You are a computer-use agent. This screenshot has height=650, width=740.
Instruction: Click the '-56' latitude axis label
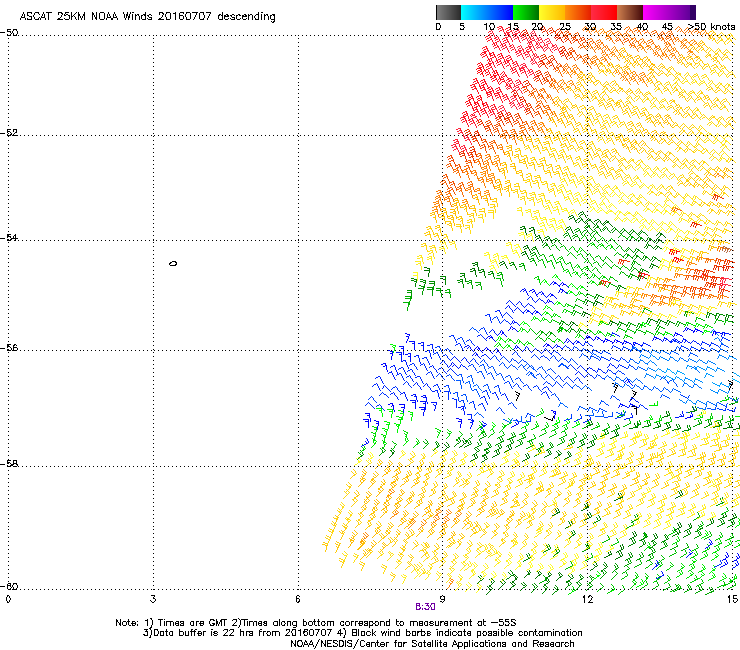click(x=9, y=348)
